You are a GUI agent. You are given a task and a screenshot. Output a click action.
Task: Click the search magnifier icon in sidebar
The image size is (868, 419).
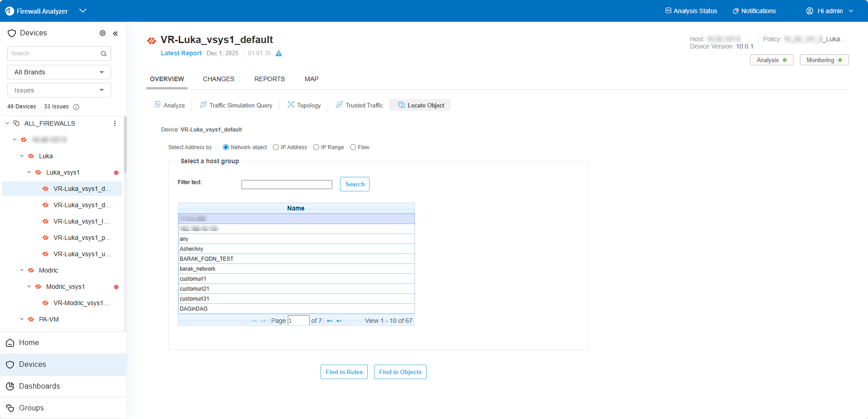pos(104,54)
